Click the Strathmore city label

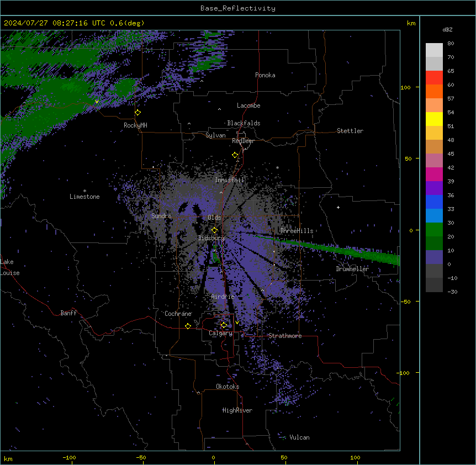285,336
